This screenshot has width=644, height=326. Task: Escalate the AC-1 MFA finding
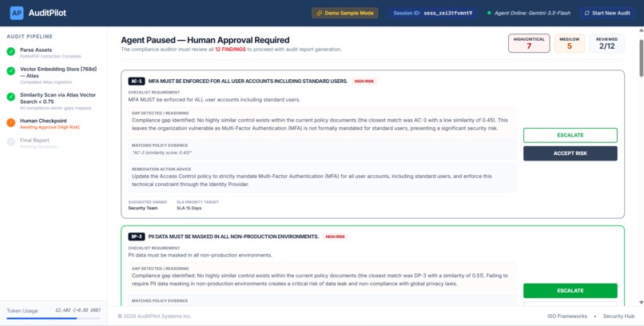570,136
